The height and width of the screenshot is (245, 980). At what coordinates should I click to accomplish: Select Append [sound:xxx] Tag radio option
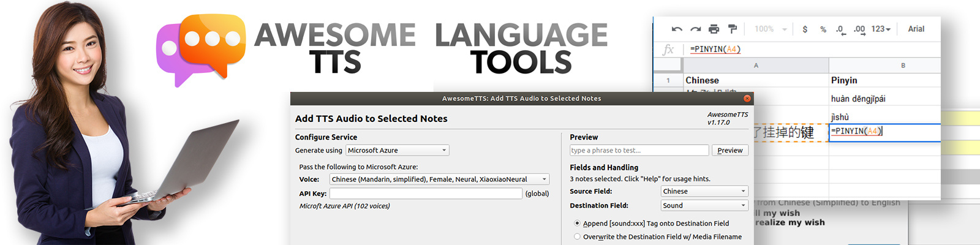tap(577, 224)
